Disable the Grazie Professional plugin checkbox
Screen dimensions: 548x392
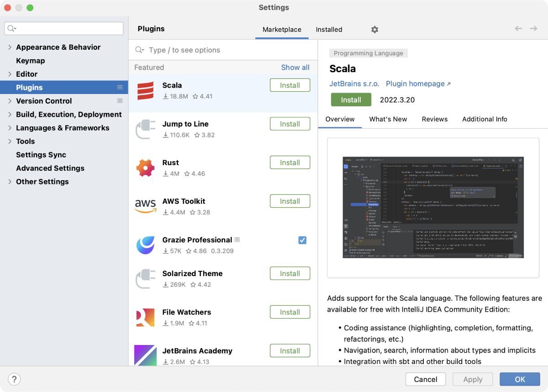pyautogui.click(x=302, y=240)
